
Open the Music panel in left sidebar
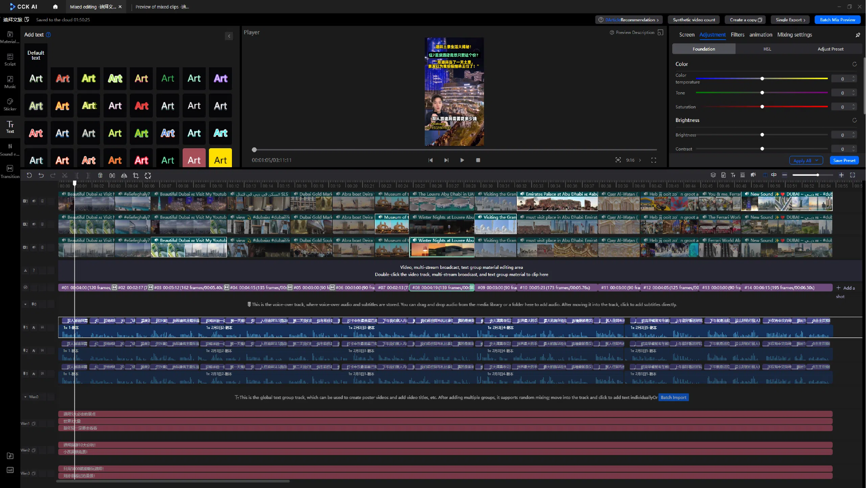pos(10,82)
